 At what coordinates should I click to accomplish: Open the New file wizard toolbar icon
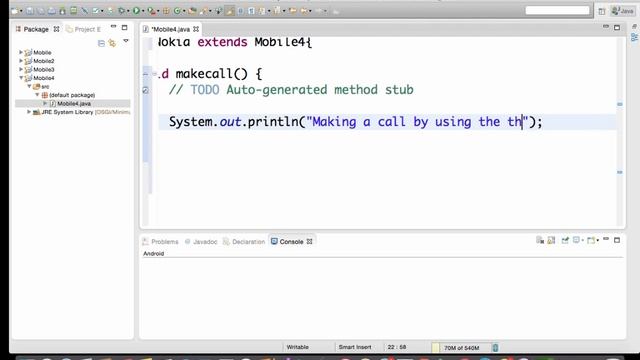point(15,11)
